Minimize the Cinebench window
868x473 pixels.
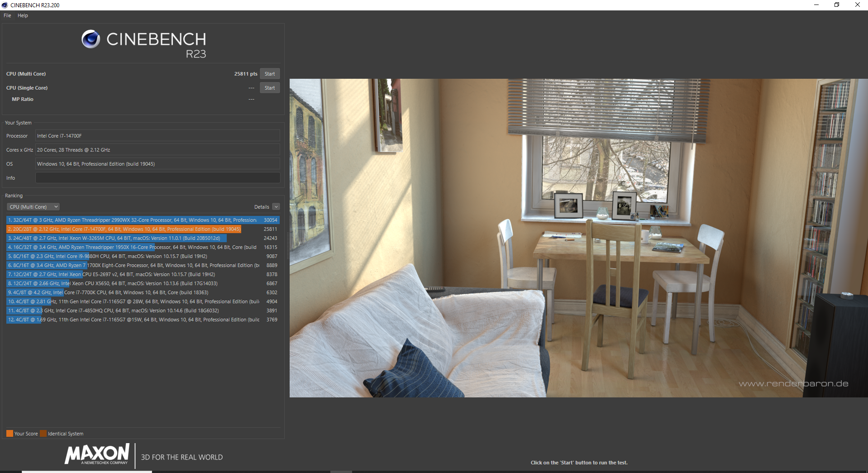(x=816, y=5)
